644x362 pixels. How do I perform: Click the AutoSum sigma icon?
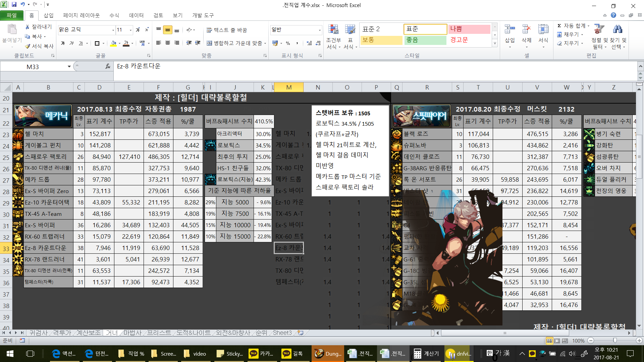[559, 26]
